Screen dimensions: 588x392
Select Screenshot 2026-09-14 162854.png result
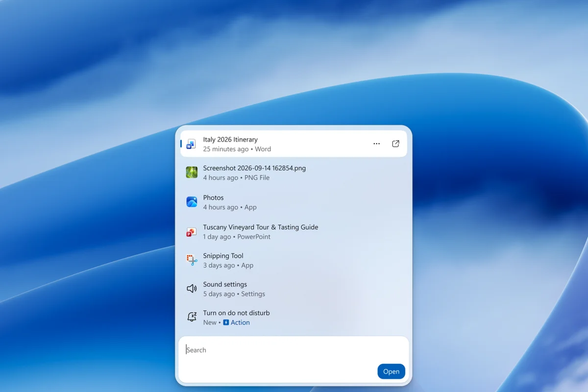pos(254,168)
